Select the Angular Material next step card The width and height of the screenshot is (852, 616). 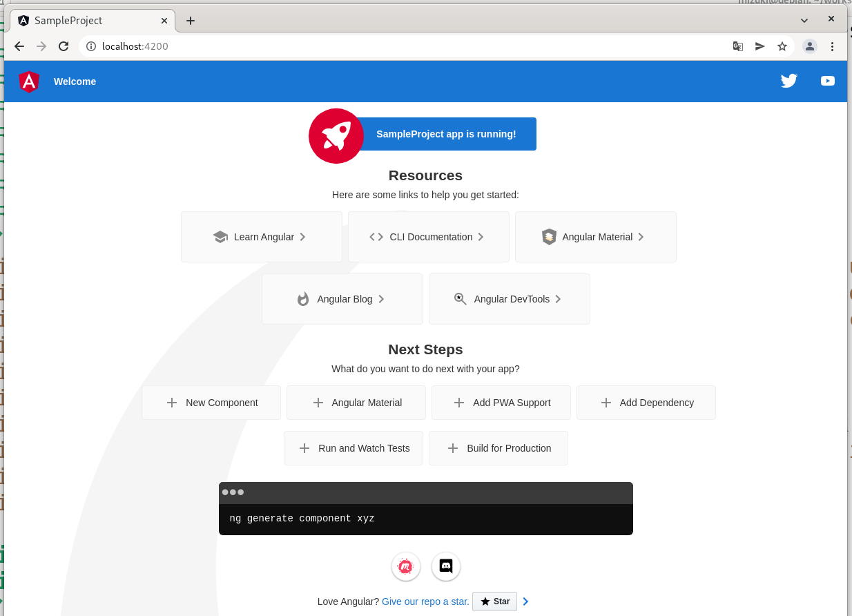click(x=356, y=403)
